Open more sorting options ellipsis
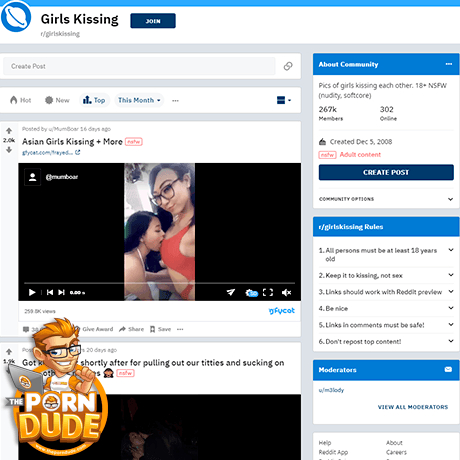 click(x=175, y=100)
